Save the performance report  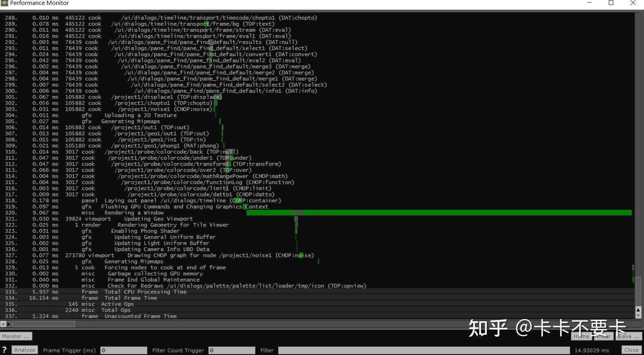pyautogui.click(x=629, y=336)
